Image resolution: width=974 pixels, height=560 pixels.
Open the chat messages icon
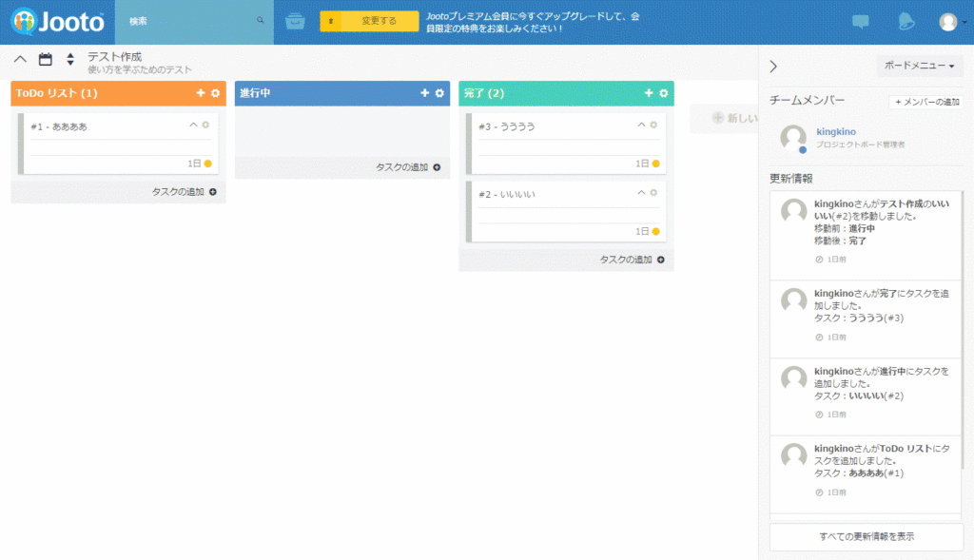click(x=860, y=22)
